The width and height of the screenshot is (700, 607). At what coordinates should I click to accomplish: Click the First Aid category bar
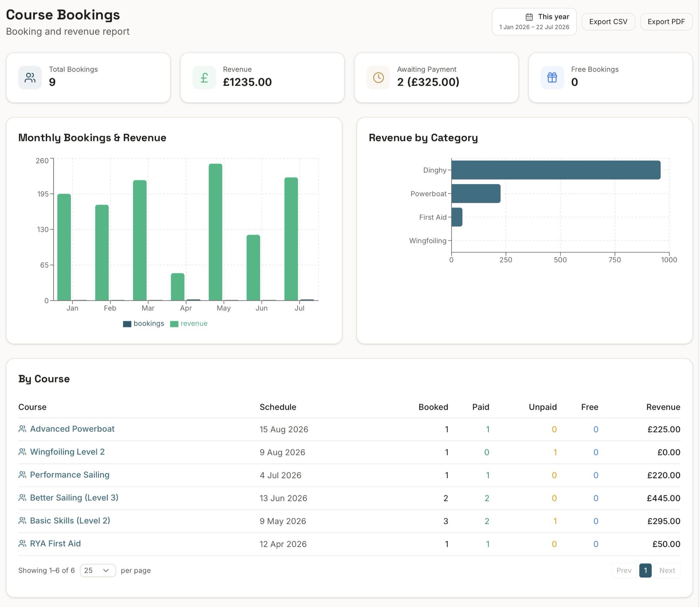(457, 217)
